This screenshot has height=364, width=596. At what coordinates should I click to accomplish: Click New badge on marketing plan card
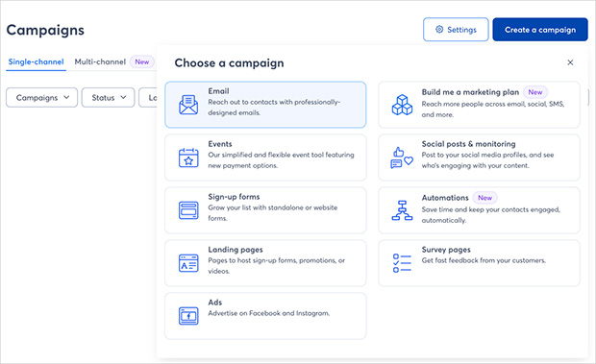(535, 92)
